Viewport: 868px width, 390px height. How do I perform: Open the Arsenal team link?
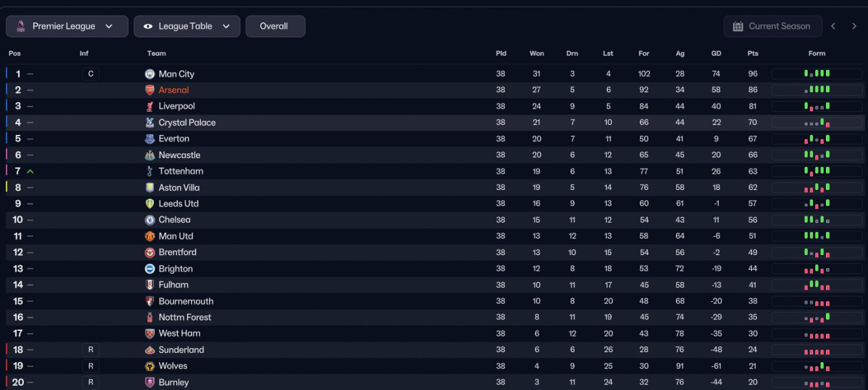pyautogui.click(x=174, y=90)
